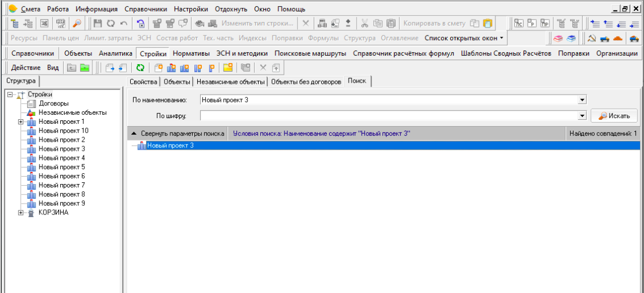Click the yellow new folder icon
The height and width of the screenshot is (293, 644).
click(x=228, y=68)
